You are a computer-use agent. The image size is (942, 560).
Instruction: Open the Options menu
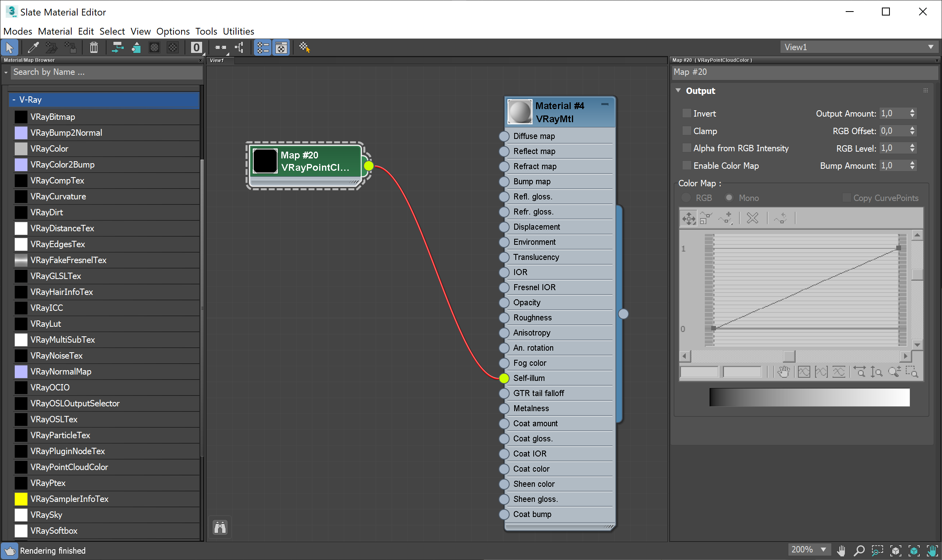click(173, 31)
